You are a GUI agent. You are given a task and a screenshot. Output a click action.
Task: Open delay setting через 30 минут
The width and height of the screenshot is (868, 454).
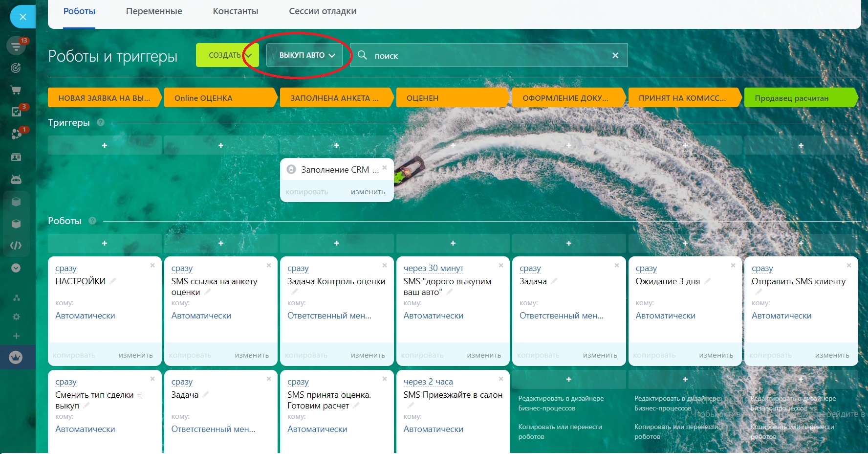coord(434,268)
